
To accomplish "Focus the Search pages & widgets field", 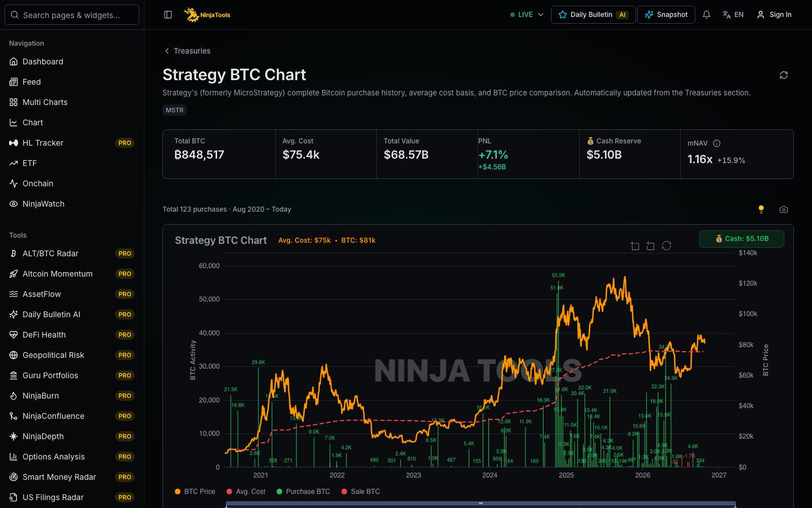I will [x=72, y=15].
